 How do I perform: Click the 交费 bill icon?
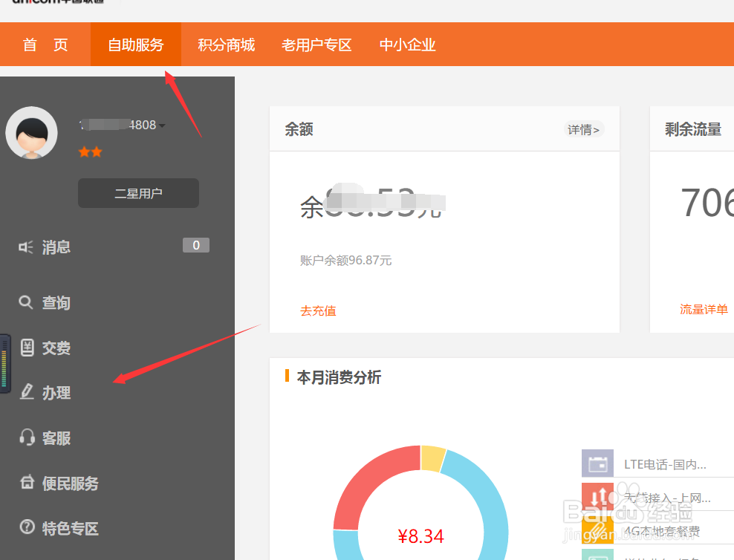coord(27,348)
